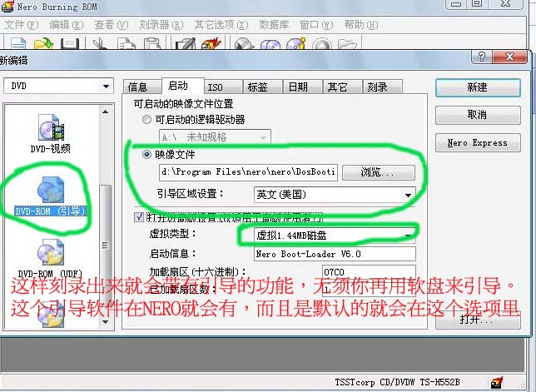Open the 查看(V) menu

point(112,25)
